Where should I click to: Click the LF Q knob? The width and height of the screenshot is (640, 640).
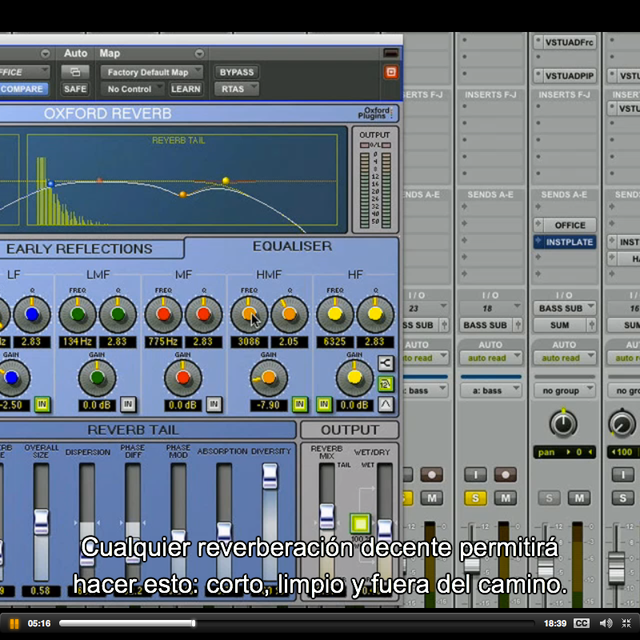32,314
